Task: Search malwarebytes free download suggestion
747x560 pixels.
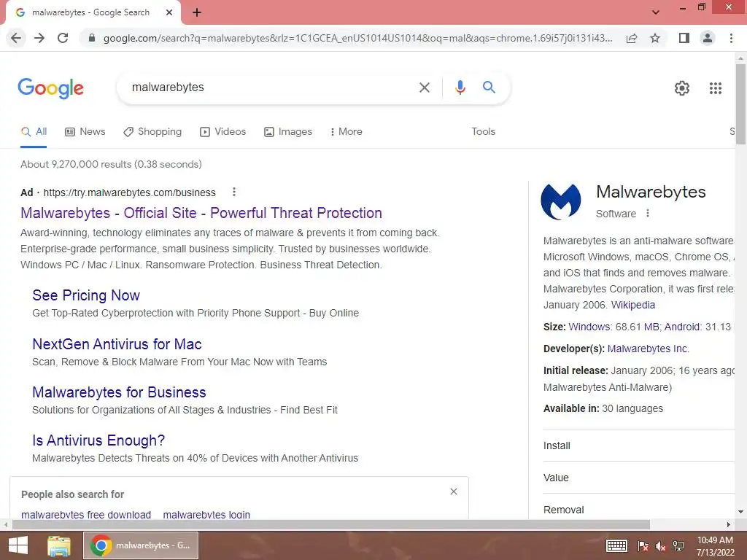Action: [x=86, y=515]
